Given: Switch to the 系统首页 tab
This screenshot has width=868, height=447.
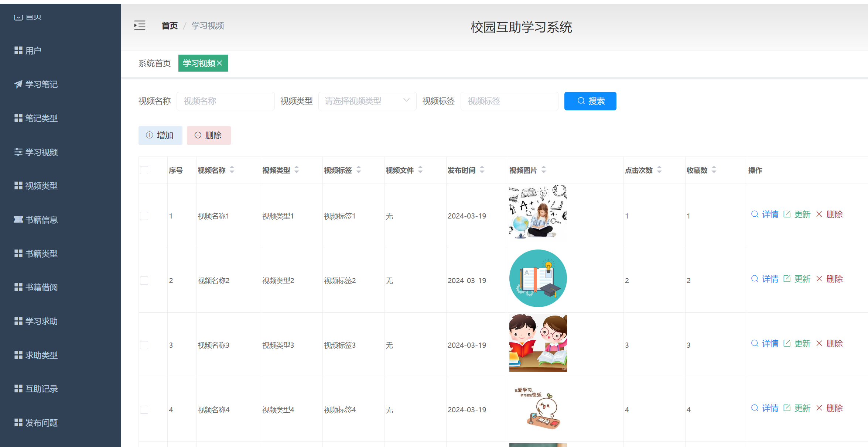Looking at the screenshot, I should (154, 63).
